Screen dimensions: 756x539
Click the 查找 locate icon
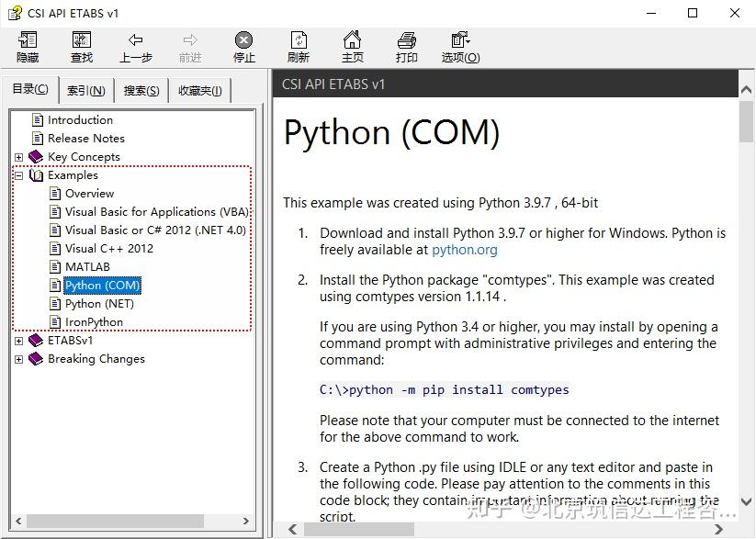coord(81,46)
